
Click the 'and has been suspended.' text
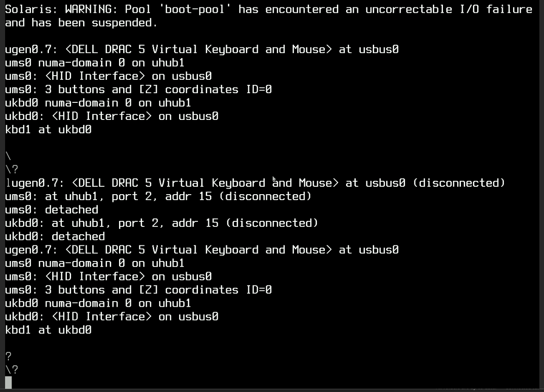coord(81,23)
